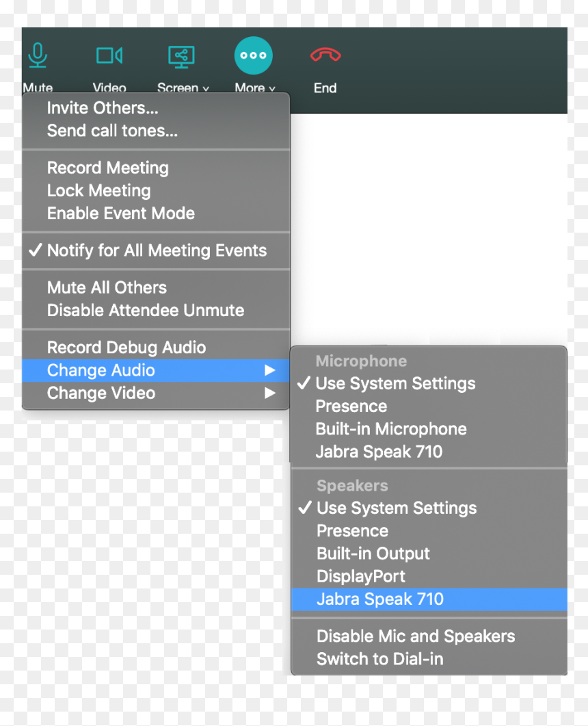
Task: Choose Built-in Output speaker
Action: pos(429,554)
